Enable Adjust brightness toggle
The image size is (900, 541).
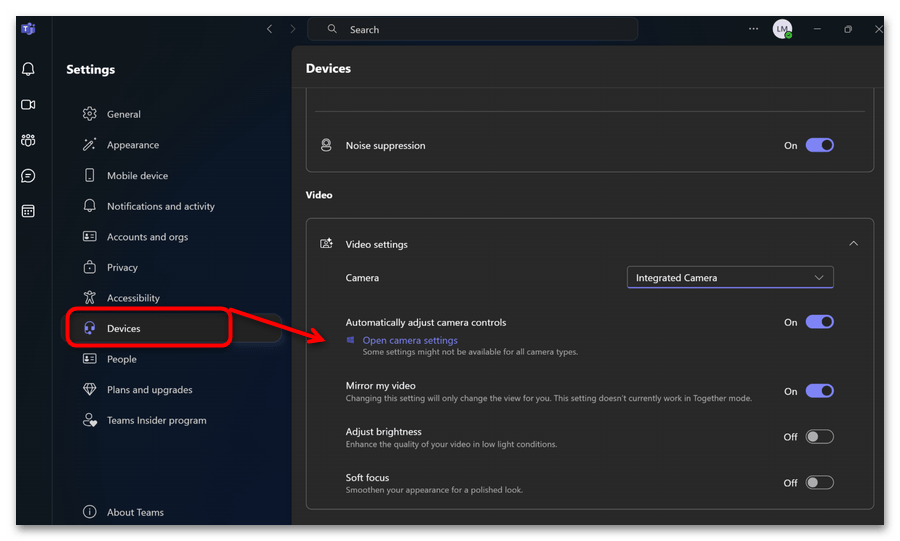[820, 437]
